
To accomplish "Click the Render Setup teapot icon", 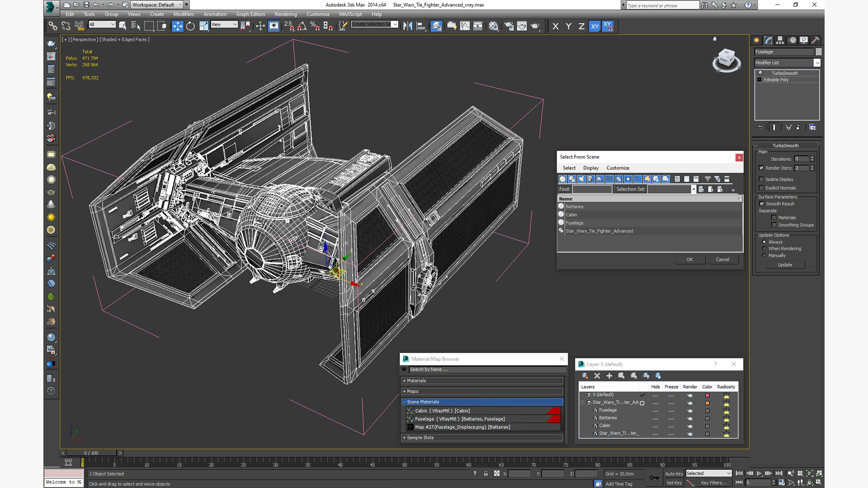I will point(509,26).
